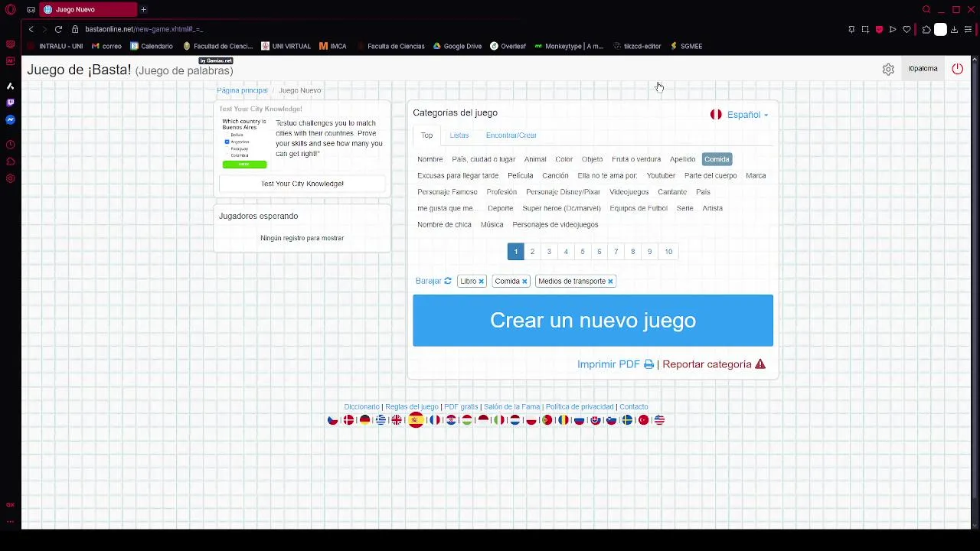
Task: Switch to the Encontrar/Crear tab
Action: [x=511, y=135]
